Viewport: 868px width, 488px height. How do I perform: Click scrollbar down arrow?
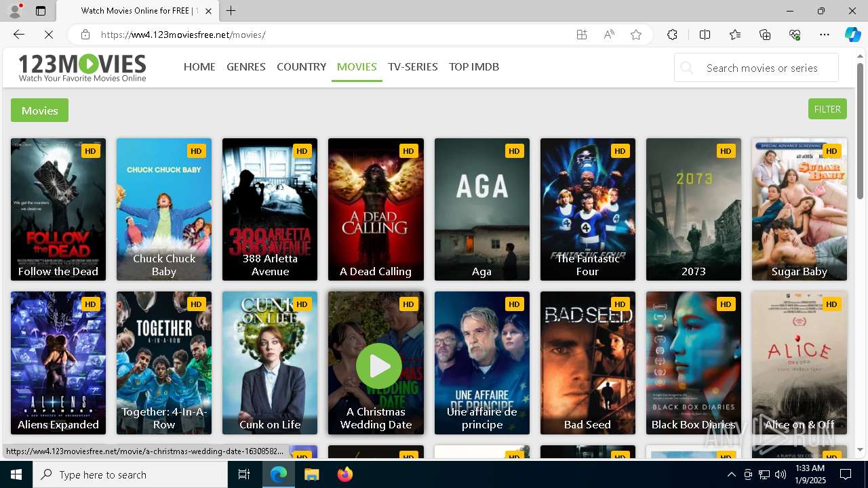click(x=861, y=450)
